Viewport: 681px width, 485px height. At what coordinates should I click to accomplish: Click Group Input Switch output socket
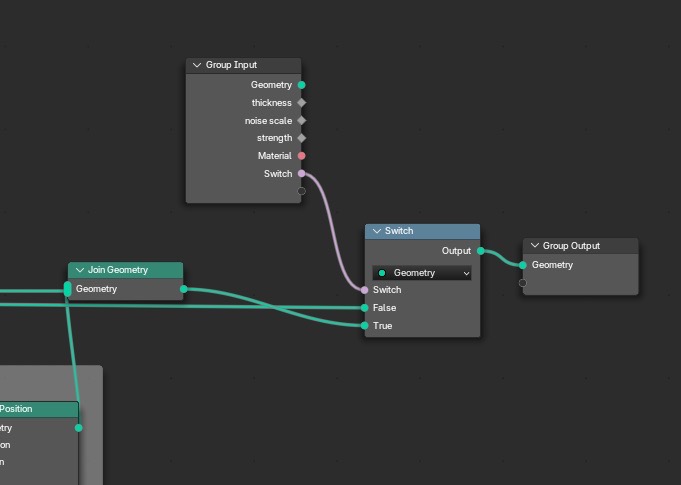(x=301, y=174)
